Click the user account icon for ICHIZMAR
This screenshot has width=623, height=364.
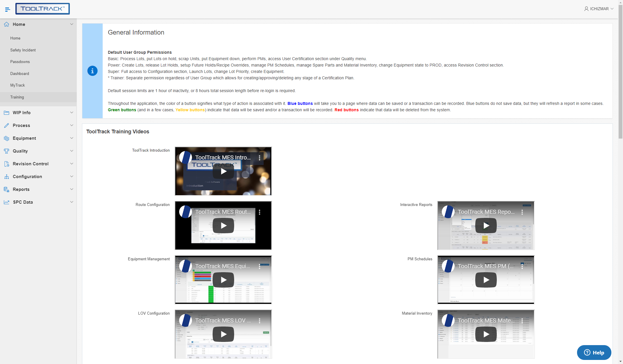coord(586,9)
